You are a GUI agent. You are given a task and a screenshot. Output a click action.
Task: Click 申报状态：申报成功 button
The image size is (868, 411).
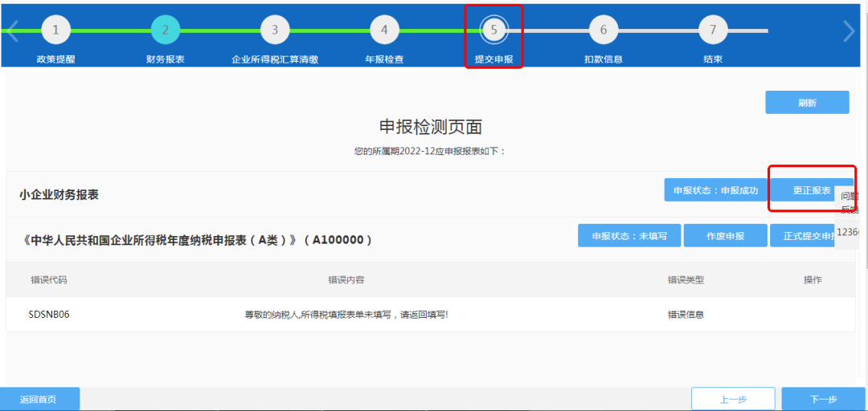pyautogui.click(x=715, y=190)
